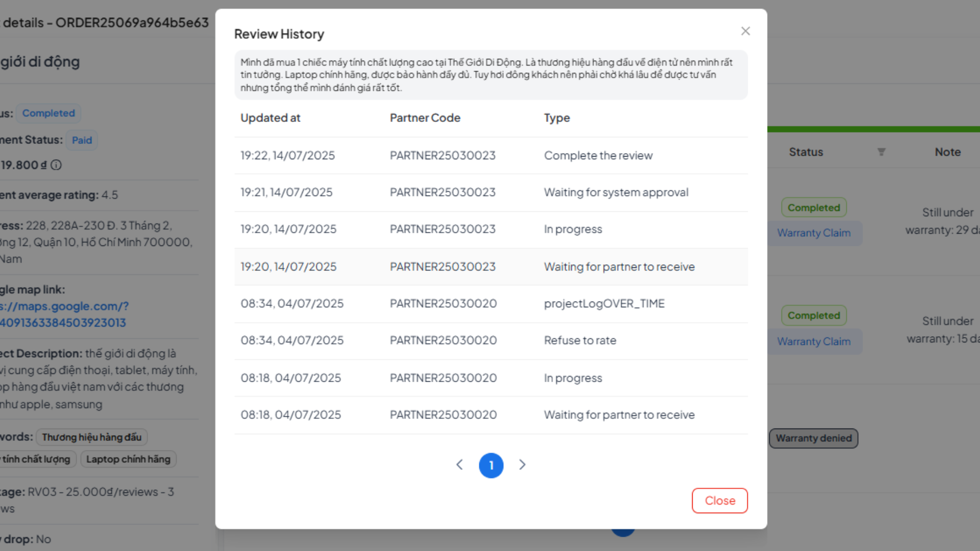Click the Close button
Viewport: 980px width, 551px height.
[720, 500]
